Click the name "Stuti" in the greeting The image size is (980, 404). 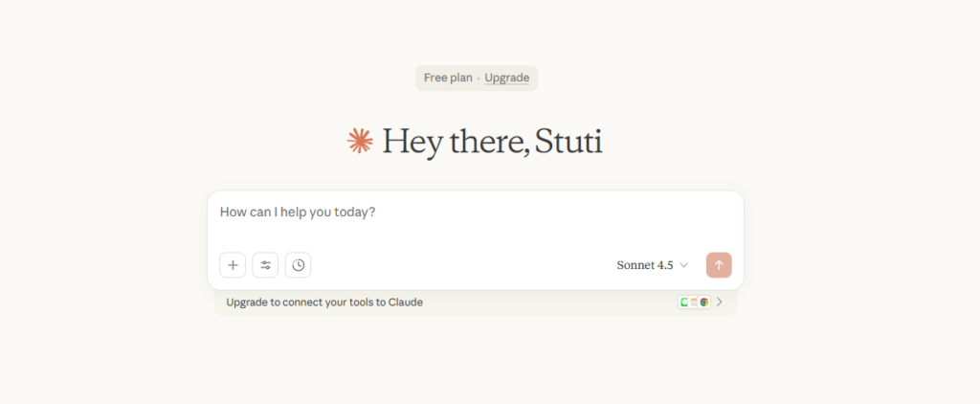(x=568, y=142)
